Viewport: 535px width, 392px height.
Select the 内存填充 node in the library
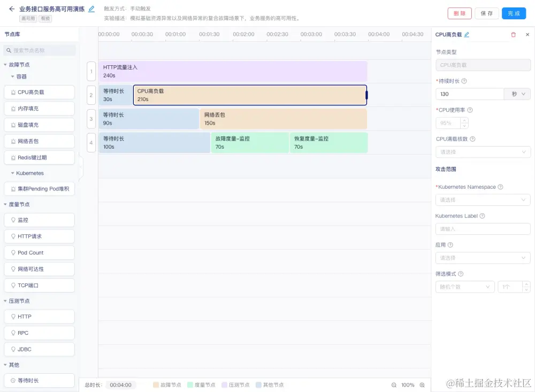coord(39,109)
